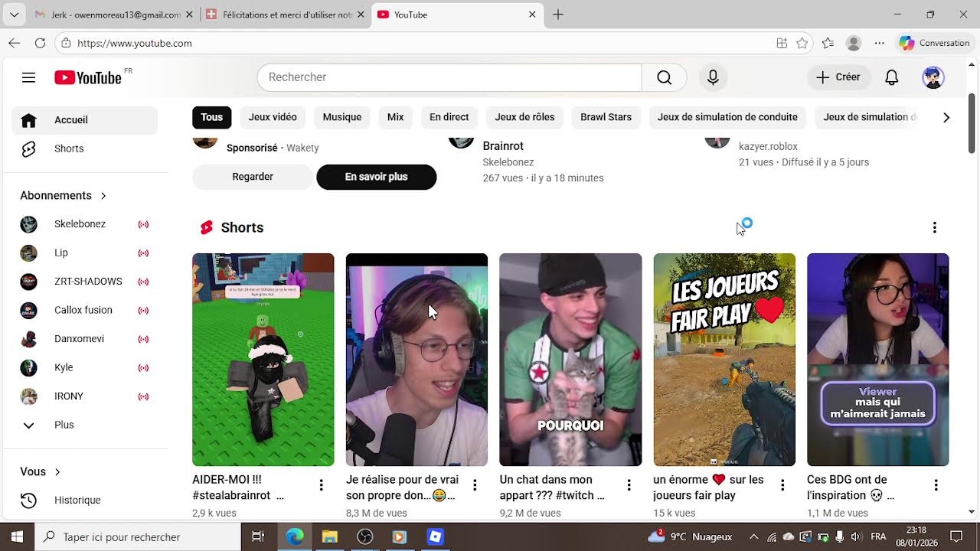Click the Shorts icon in the sidebar
Screen dimensions: 980x551
pyautogui.click(x=28, y=148)
